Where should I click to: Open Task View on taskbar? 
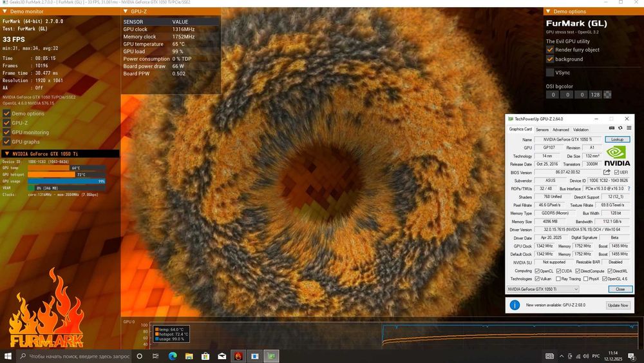click(155, 356)
